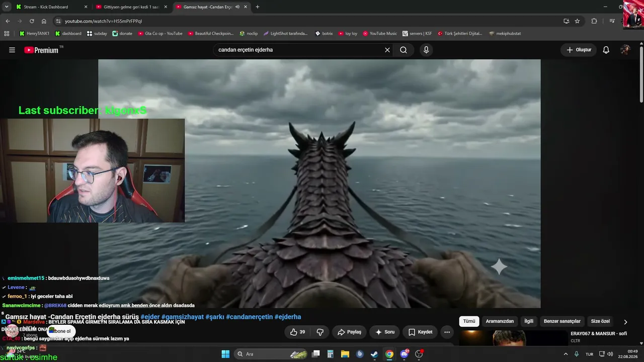Bookmark this page with the star
The height and width of the screenshot is (362, 644).
click(578, 21)
